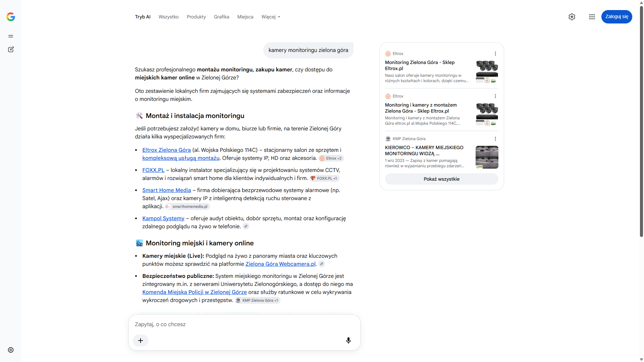Click camera thumbnail of first Eltrox result
The image size is (644, 362).
pos(487,72)
